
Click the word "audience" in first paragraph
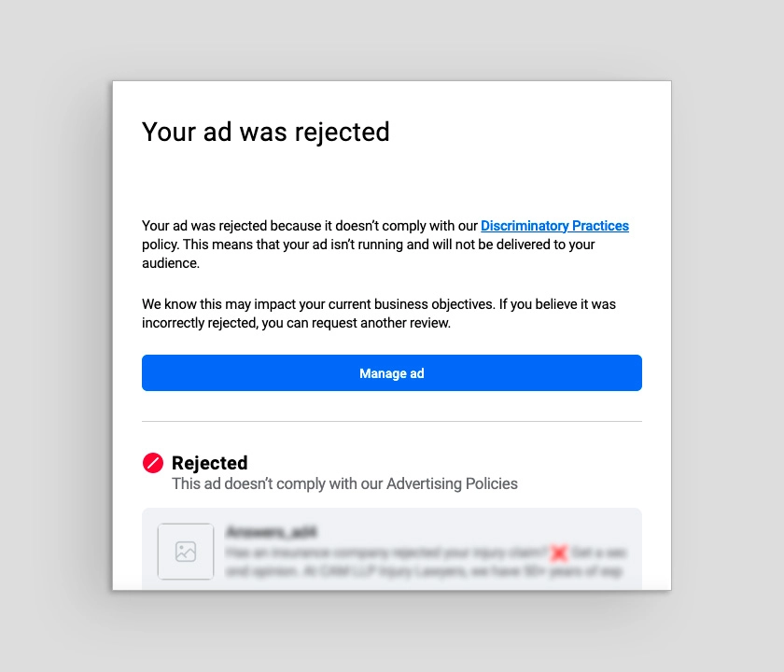click(x=171, y=263)
